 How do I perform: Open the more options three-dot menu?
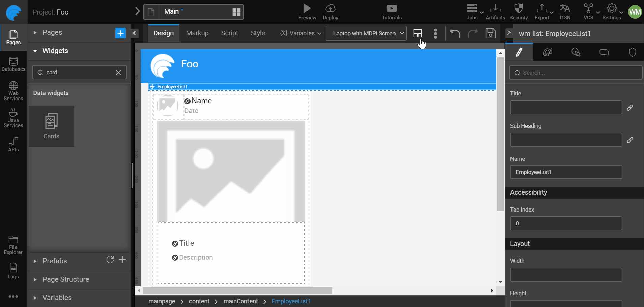click(x=435, y=33)
